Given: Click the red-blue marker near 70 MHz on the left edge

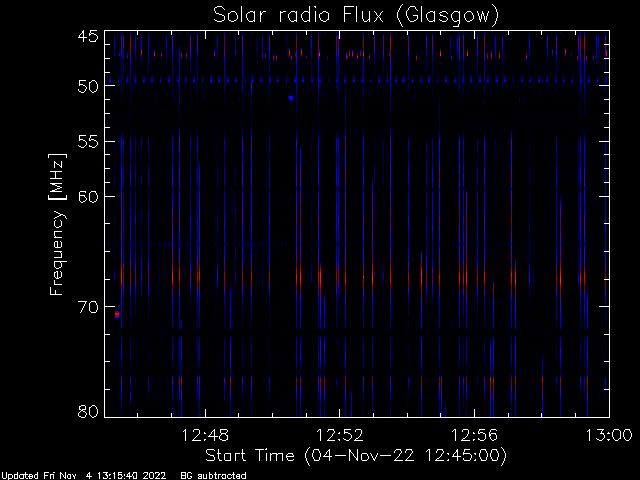Looking at the screenshot, I should tap(117, 314).
